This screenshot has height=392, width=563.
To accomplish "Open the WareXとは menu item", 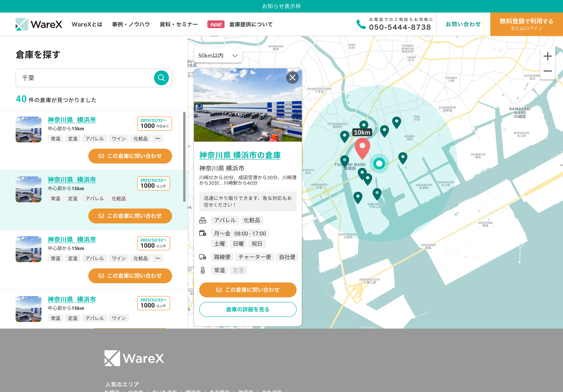I will pyautogui.click(x=87, y=24).
